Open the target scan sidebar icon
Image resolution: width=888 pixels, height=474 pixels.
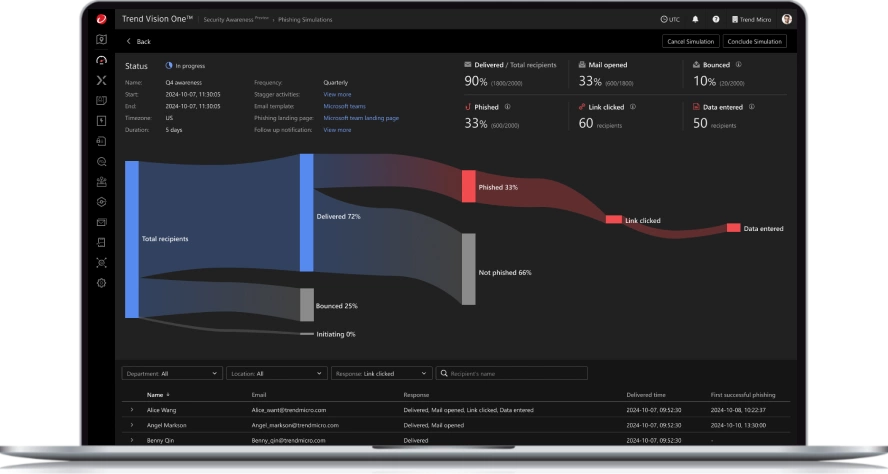[101, 263]
